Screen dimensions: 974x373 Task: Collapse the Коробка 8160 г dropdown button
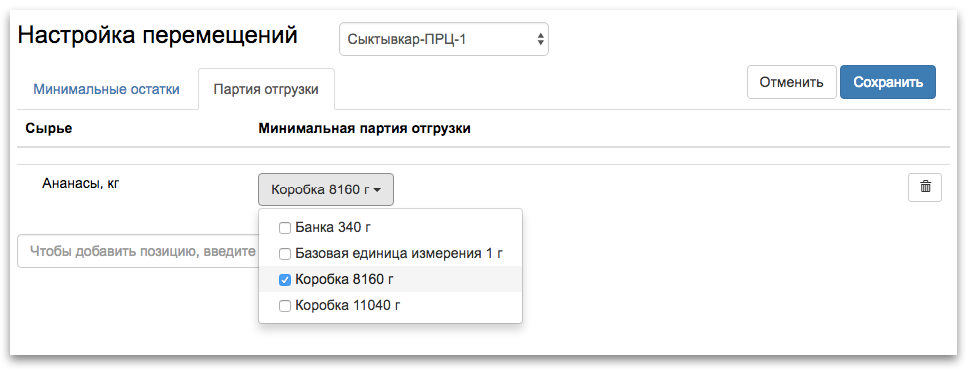[325, 190]
